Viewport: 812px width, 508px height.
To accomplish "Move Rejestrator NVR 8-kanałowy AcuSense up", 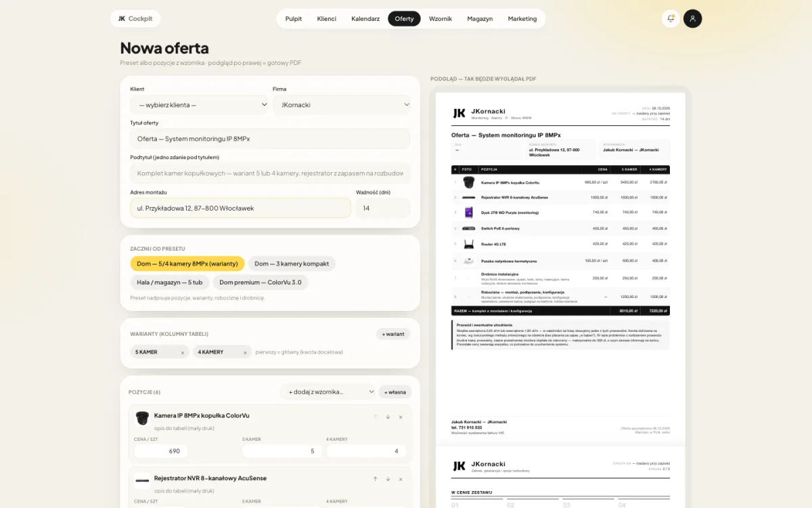I will click(x=375, y=479).
